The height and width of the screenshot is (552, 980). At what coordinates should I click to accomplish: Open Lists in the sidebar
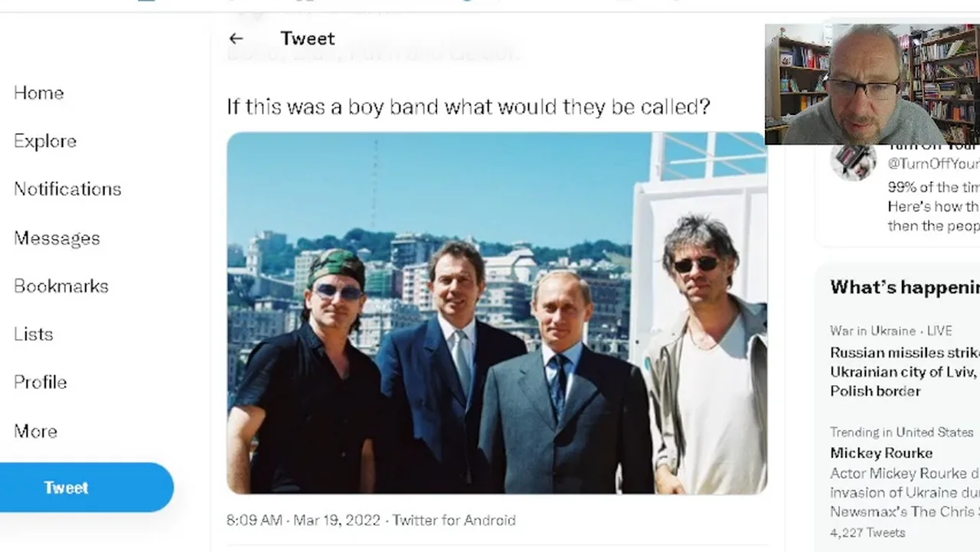(34, 335)
